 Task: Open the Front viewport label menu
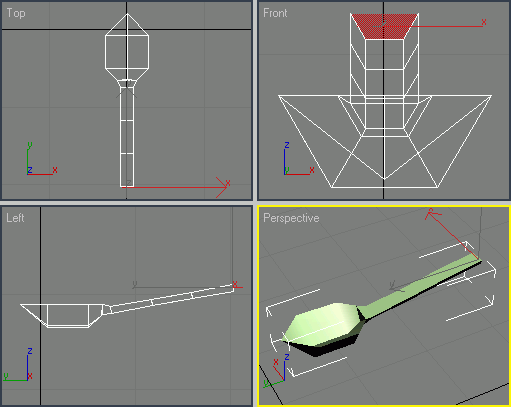tap(275, 13)
